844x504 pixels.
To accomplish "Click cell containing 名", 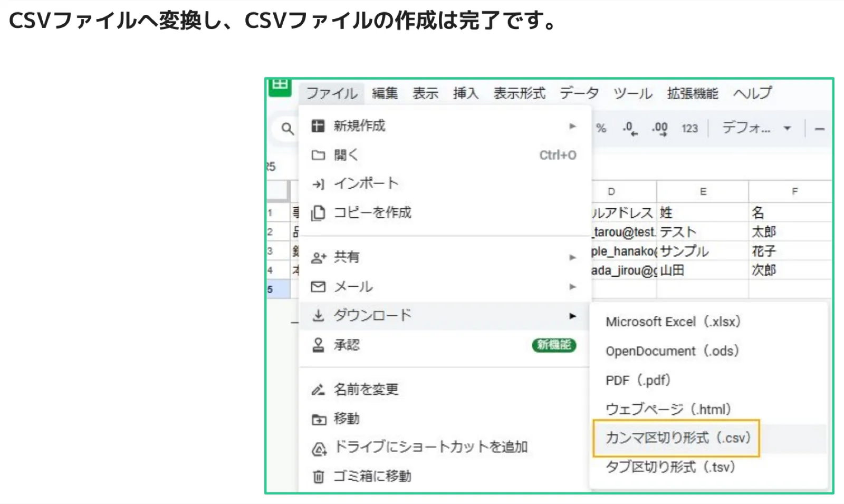I will tap(790, 212).
